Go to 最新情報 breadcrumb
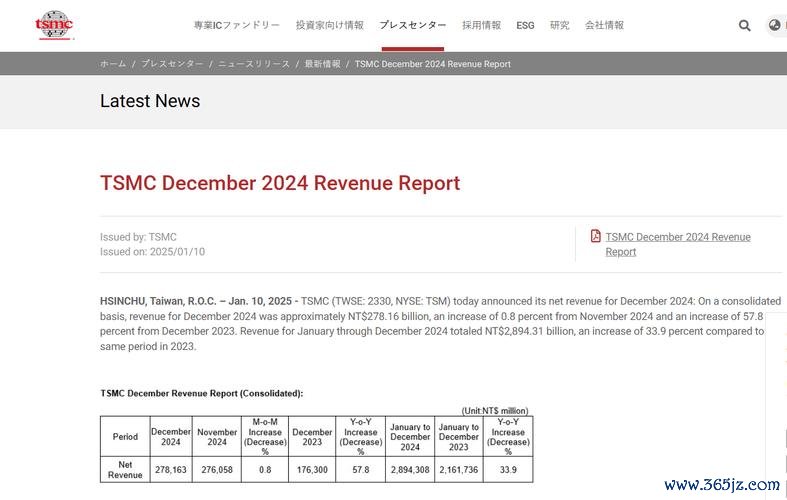 tap(322, 64)
